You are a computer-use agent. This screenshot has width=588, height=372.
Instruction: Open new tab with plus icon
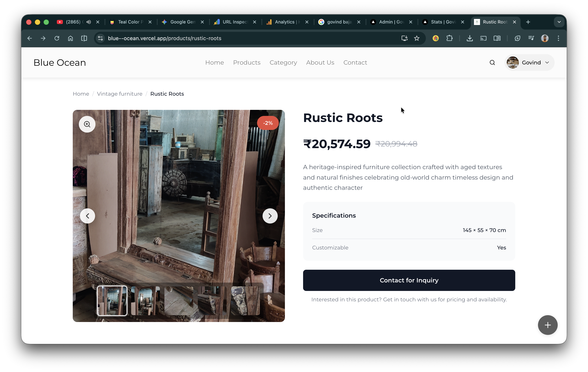(x=528, y=22)
